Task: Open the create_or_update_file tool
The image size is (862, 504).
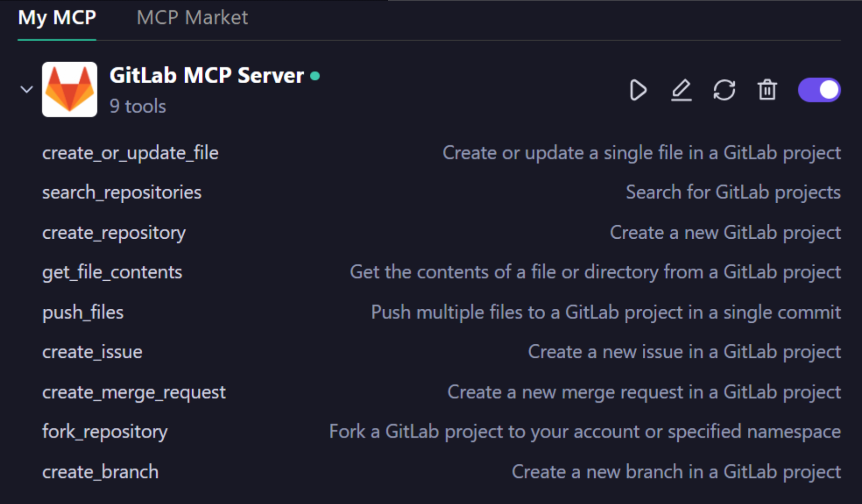Action: pos(130,153)
